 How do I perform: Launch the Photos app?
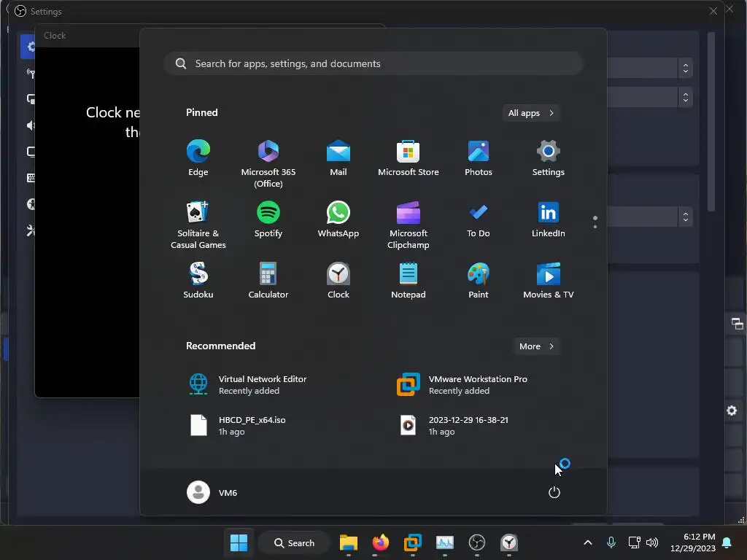tap(479, 158)
